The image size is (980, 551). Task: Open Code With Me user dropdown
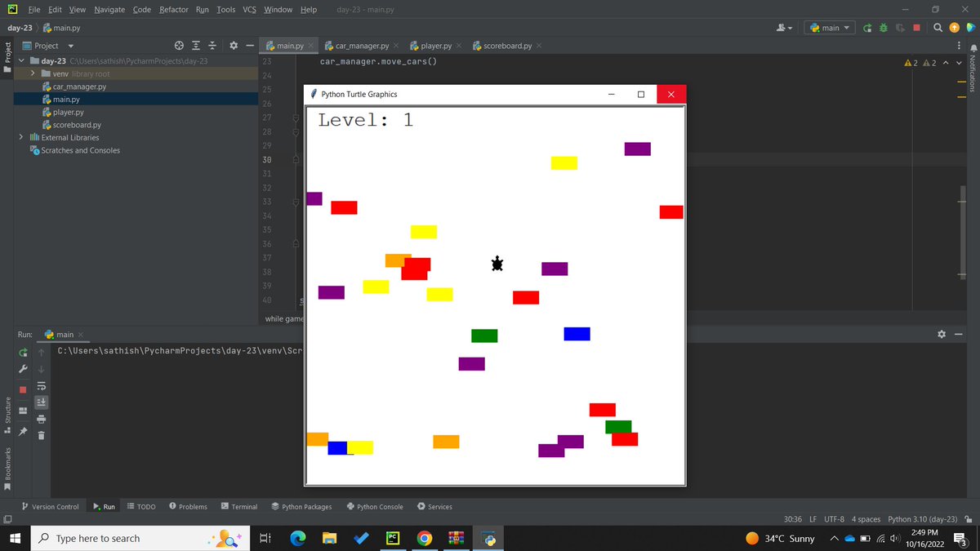tap(784, 28)
